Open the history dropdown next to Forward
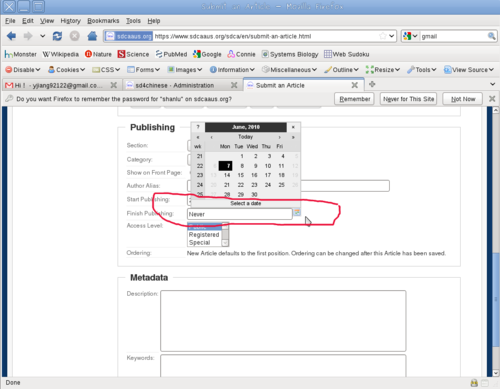 coord(42,36)
